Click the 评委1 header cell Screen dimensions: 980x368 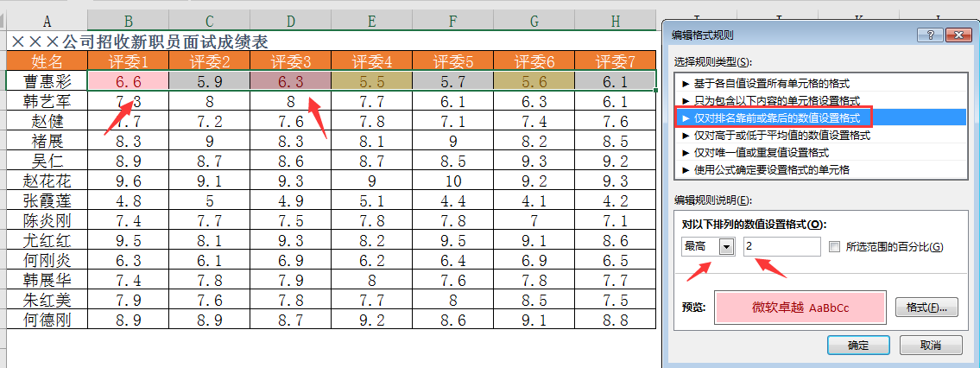pyautogui.click(x=128, y=61)
